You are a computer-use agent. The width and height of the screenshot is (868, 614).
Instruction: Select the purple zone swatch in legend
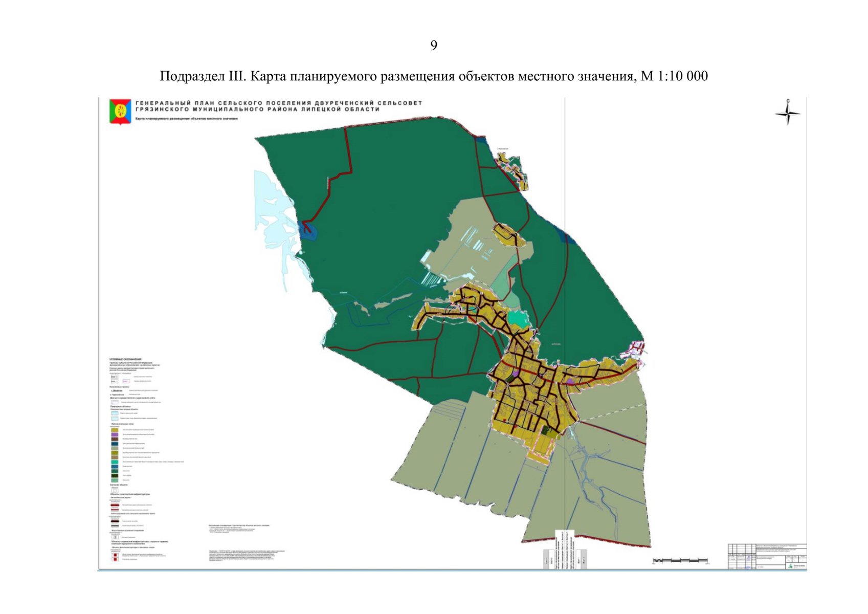click(x=115, y=434)
